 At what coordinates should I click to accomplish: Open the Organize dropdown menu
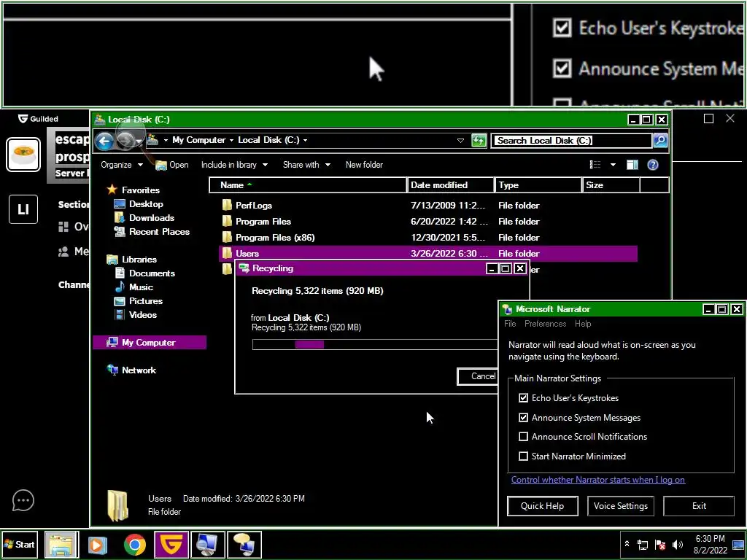tap(122, 165)
